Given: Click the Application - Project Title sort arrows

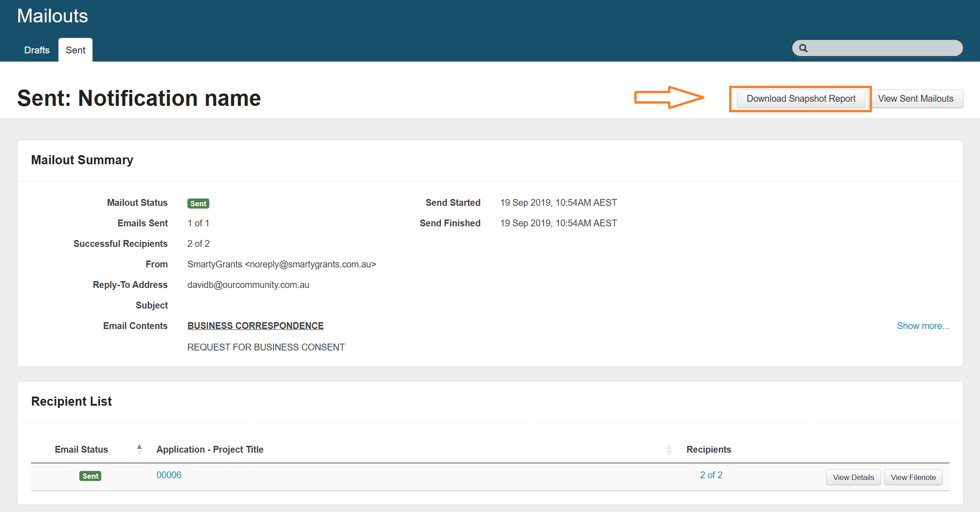Looking at the screenshot, I should (x=669, y=449).
